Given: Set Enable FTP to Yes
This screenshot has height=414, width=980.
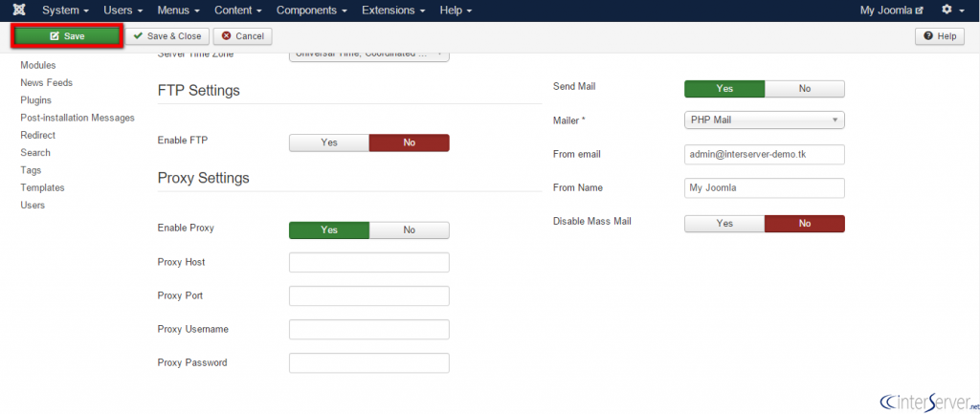Looking at the screenshot, I should tap(329, 142).
